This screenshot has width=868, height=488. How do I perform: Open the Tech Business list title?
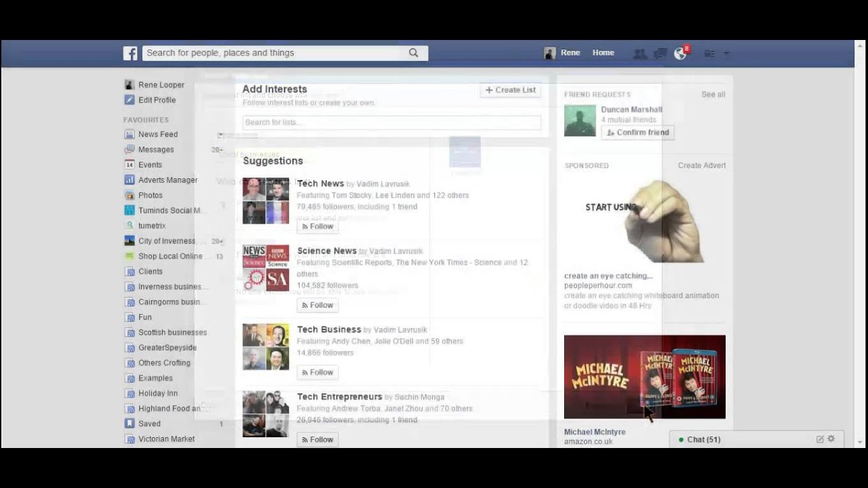[x=329, y=329]
